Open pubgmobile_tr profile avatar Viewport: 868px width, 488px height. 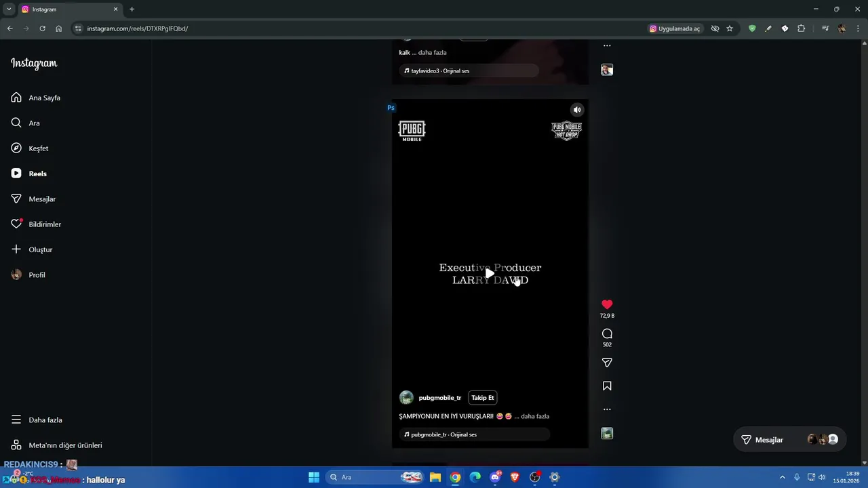406,398
